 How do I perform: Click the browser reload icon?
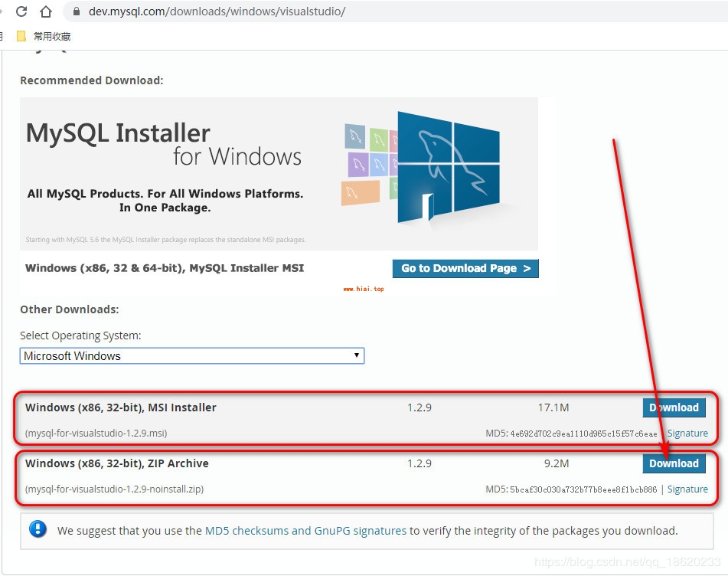click(x=21, y=11)
